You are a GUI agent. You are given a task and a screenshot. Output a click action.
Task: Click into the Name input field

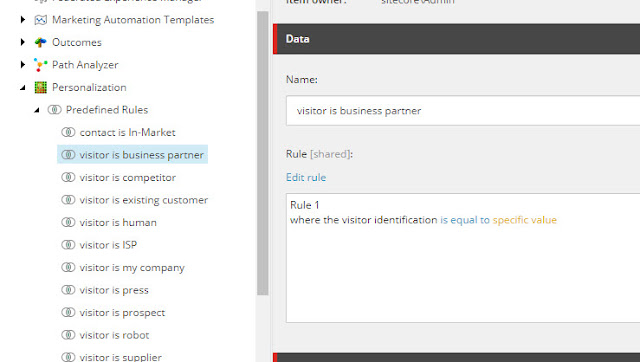click(x=463, y=111)
